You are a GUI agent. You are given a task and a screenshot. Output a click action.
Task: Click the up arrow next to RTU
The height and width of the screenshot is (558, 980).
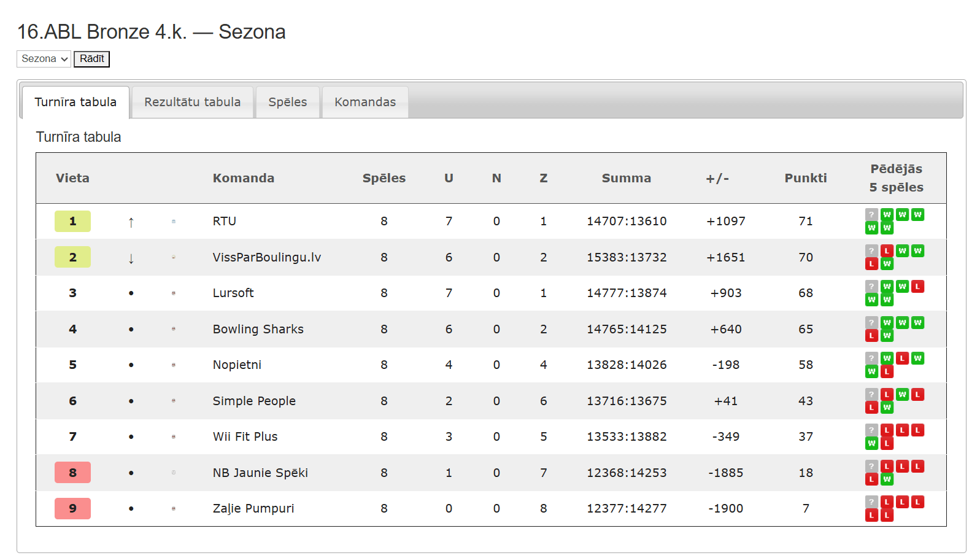tap(131, 222)
